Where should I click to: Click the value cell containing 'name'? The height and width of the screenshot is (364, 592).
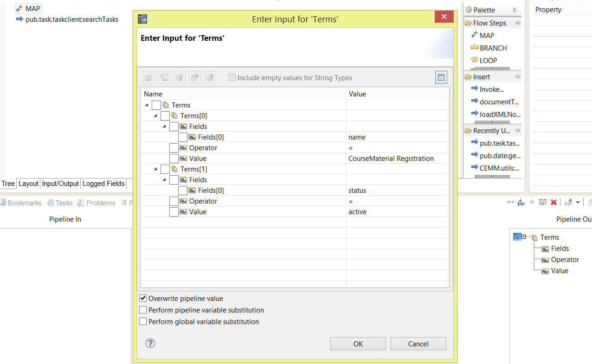coord(398,137)
